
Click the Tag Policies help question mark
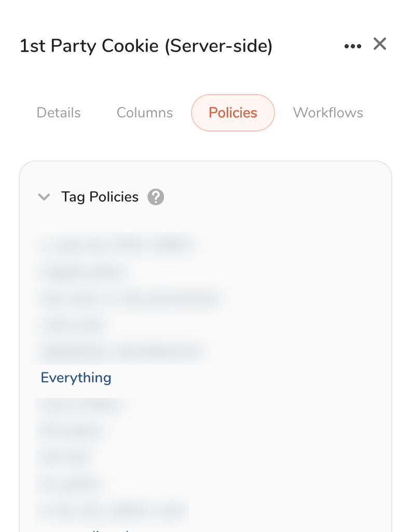pos(156,197)
